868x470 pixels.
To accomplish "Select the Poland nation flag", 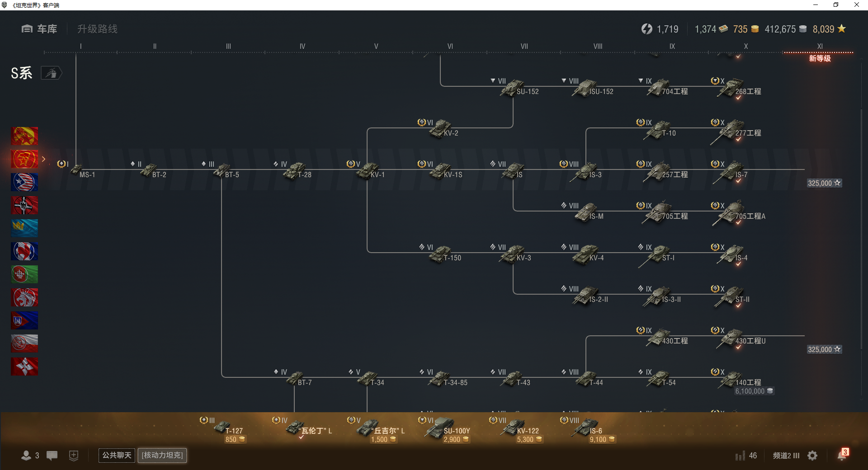I will coord(24,343).
